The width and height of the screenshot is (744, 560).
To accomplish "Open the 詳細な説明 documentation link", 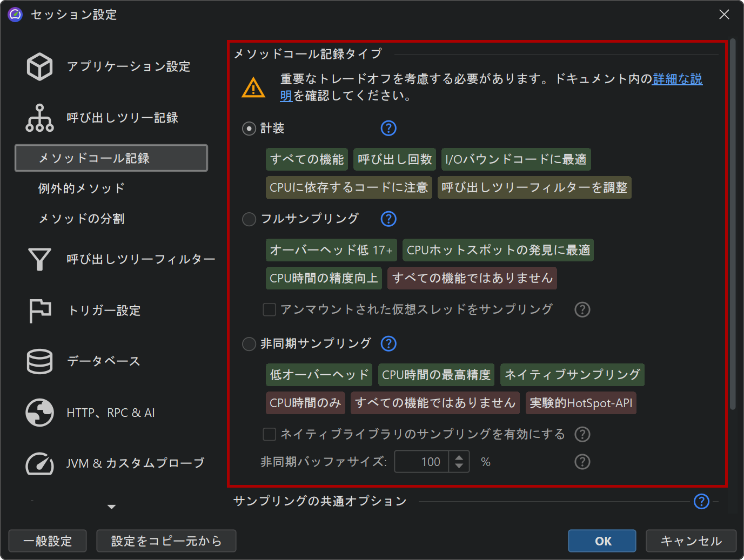I will coord(677,79).
